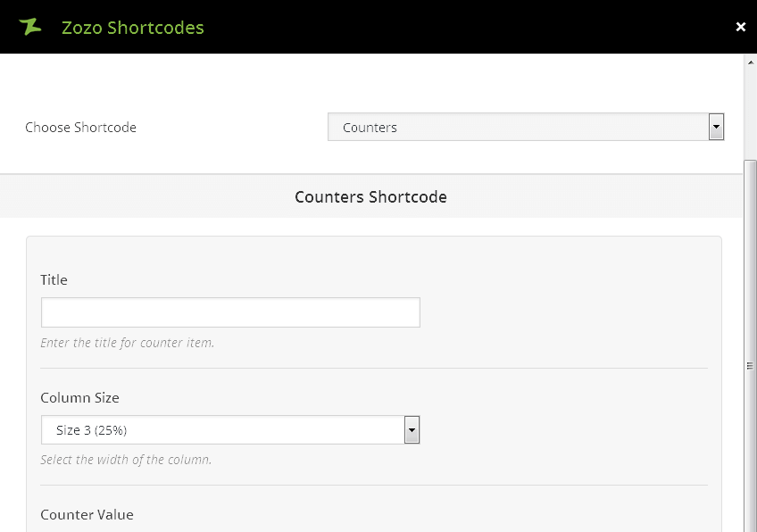The image size is (757, 532).
Task: Click the scrollbar up arrow
Action: tap(750, 62)
